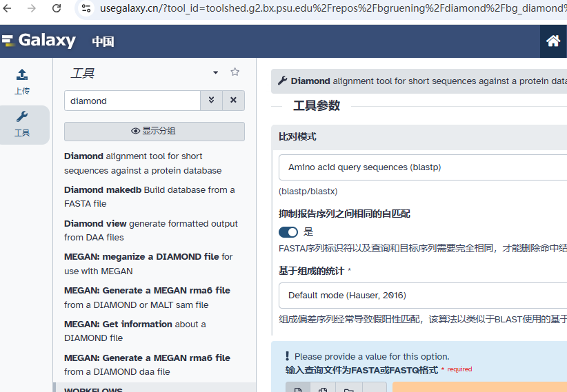Click the Galaxy logo
Image resolution: width=567 pixels, height=392 pixels.
39,40
